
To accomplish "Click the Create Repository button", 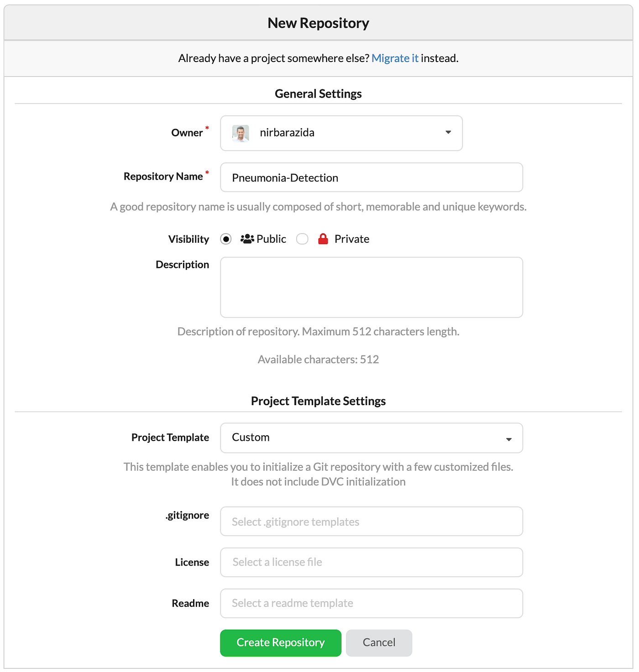I will point(280,642).
